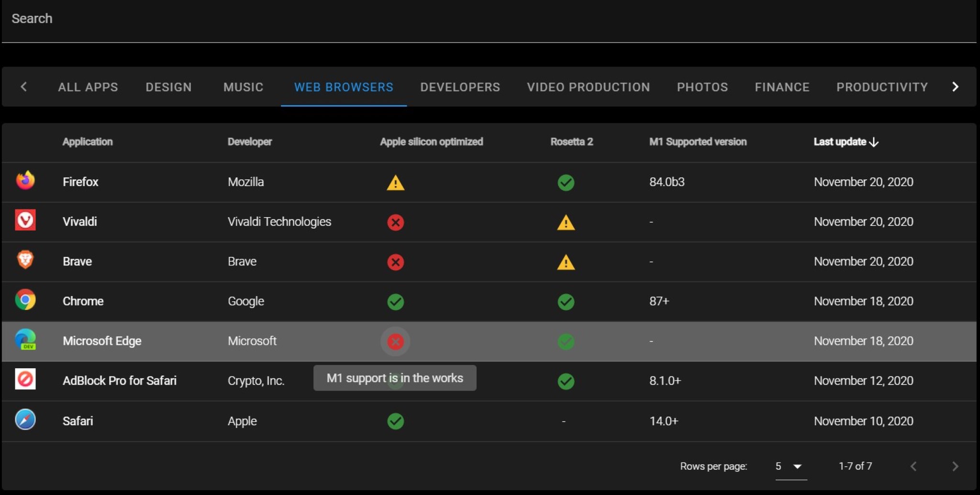This screenshot has height=495, width=980.
Task: Switch to the Design tab
Action: click(x=168, y=87)
